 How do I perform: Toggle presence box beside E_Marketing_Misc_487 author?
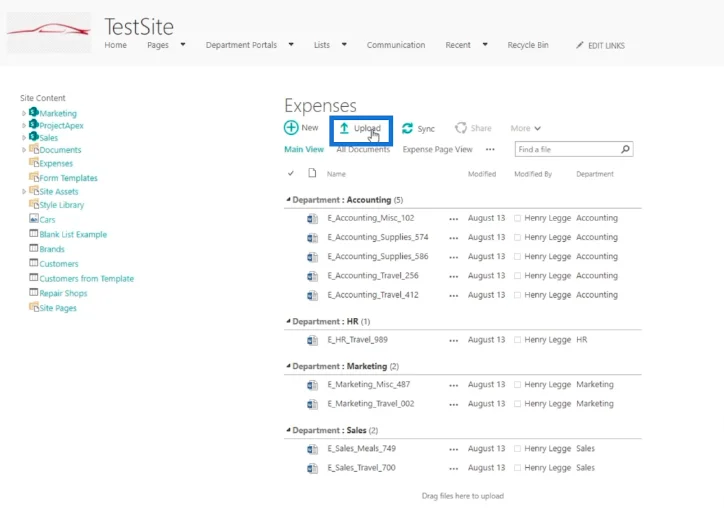click(x=518, y=385)
